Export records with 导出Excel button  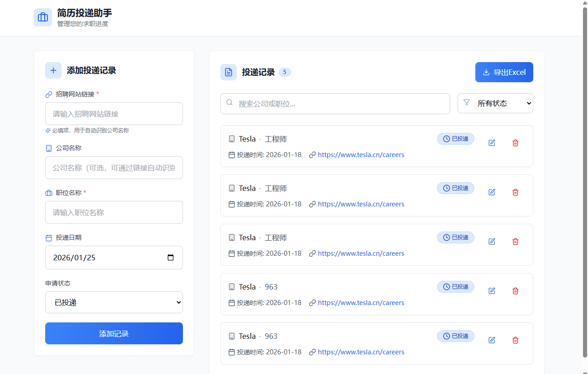[x=504, y=72]
